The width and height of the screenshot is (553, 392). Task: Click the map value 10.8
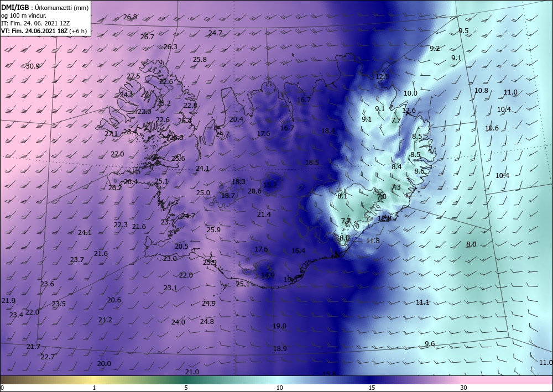(481, 90)
